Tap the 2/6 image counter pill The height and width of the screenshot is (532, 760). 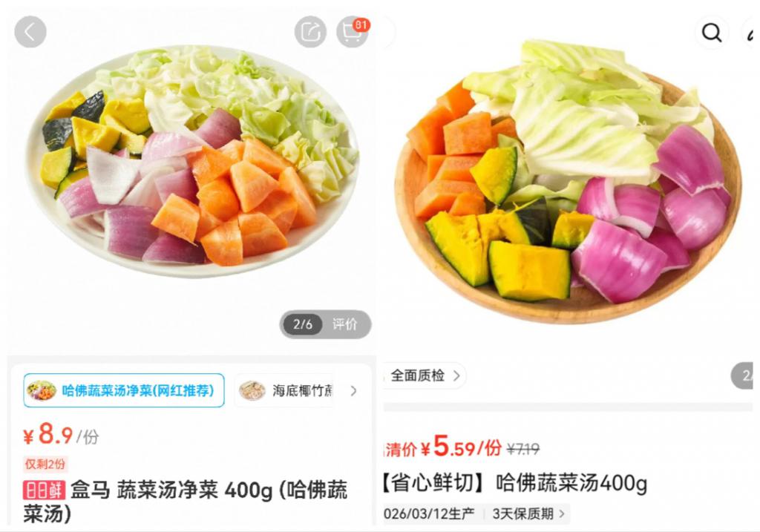(303, 324)
